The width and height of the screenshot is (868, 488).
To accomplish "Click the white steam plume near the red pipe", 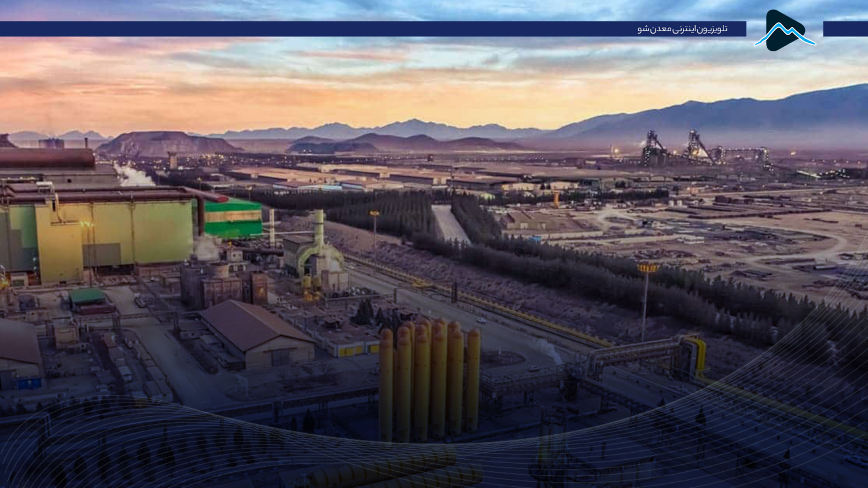I will coord(133,176).
